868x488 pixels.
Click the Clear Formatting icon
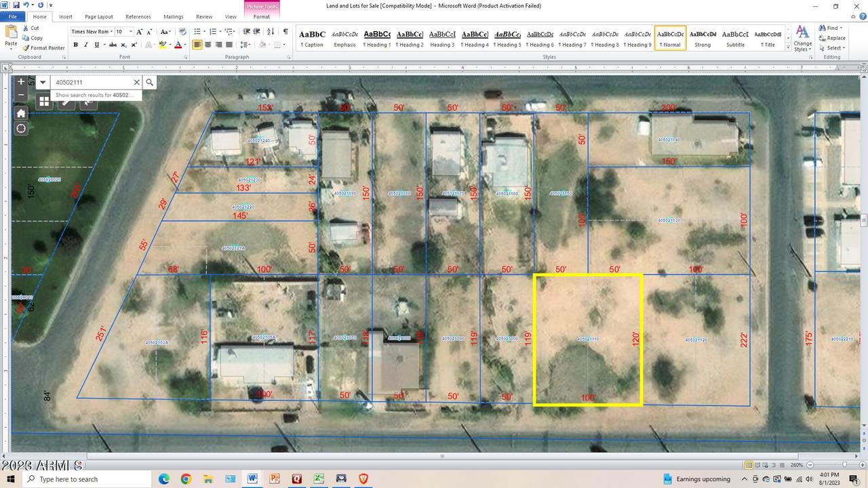tap(182, 31)
